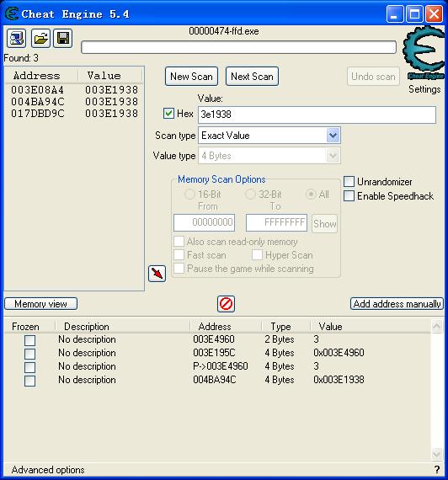448x480 pixels.
Task: Toggle Pause the game while scanning
Action: 179,268
